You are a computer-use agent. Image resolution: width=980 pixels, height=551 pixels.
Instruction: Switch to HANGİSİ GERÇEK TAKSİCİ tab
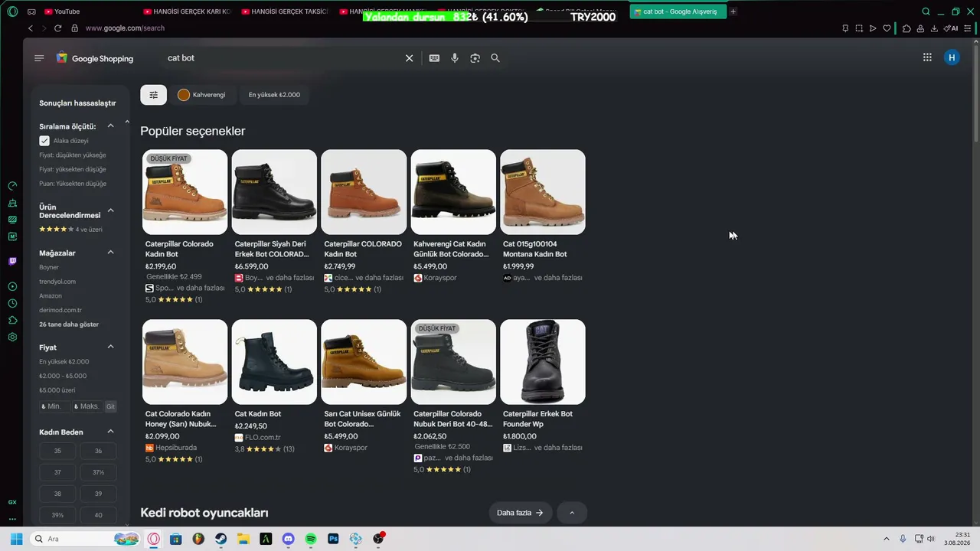(285, 11)
